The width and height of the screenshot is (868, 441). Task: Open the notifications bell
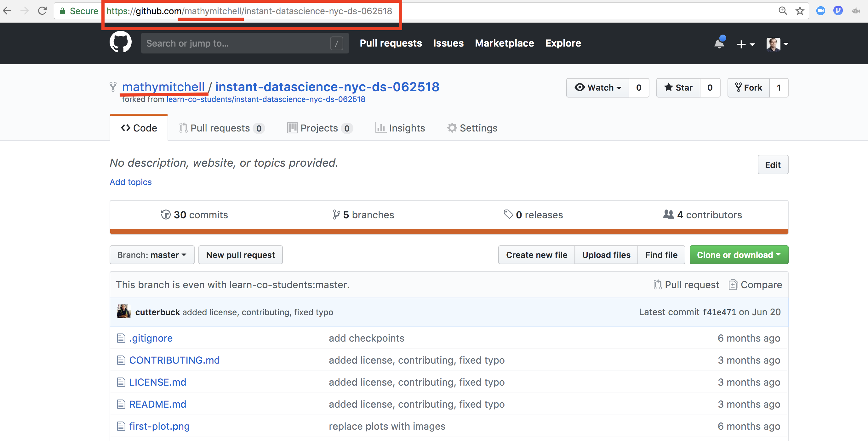pyautogui.click(x=719, y=43)
